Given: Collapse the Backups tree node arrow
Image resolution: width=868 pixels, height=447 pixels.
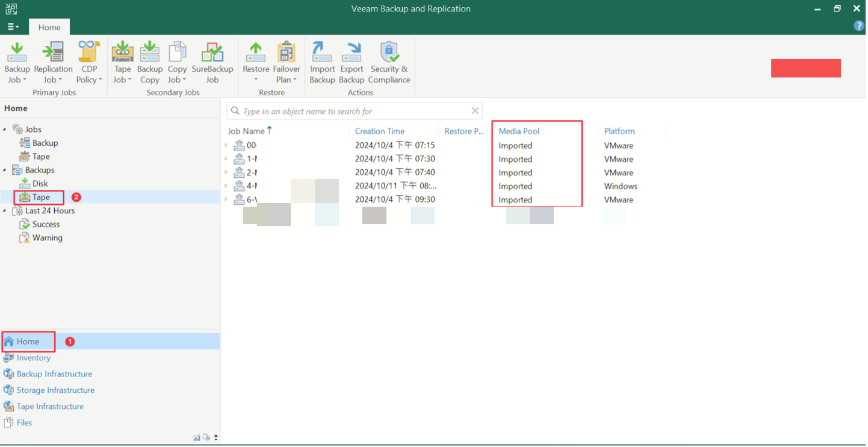Looking at the screenshot, I should [5, 170].
